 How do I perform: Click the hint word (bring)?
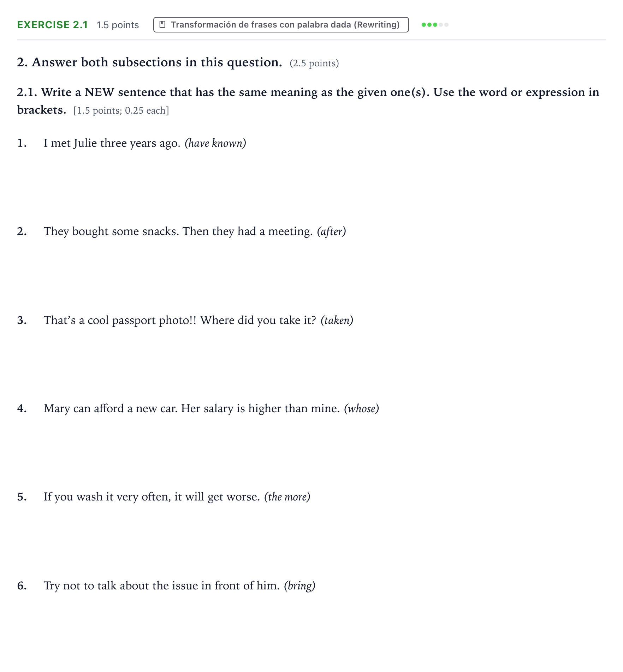[299, 586]
